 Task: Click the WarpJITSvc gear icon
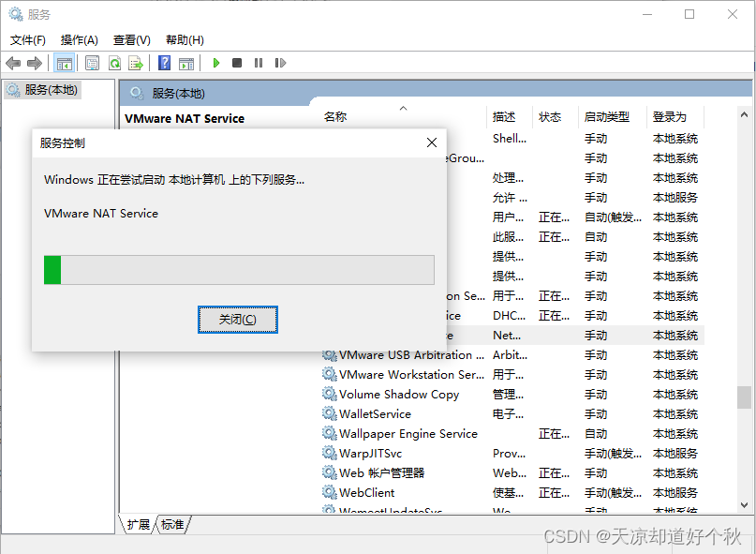pyautogui.click(x=330, y=454)
